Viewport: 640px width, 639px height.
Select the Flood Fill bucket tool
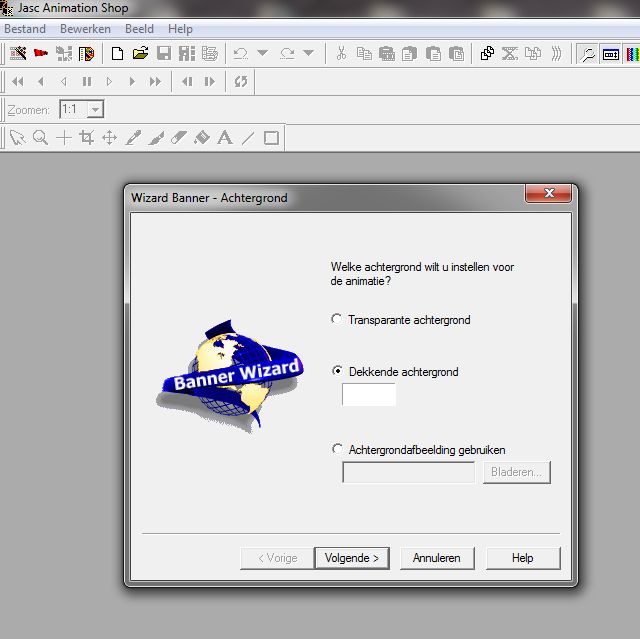coord(202,138)
